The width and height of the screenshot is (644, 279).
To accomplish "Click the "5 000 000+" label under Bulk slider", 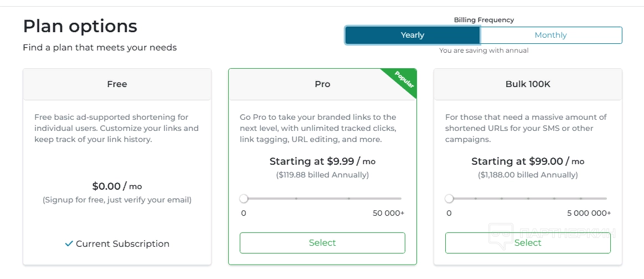I will (x=589, y=213).
